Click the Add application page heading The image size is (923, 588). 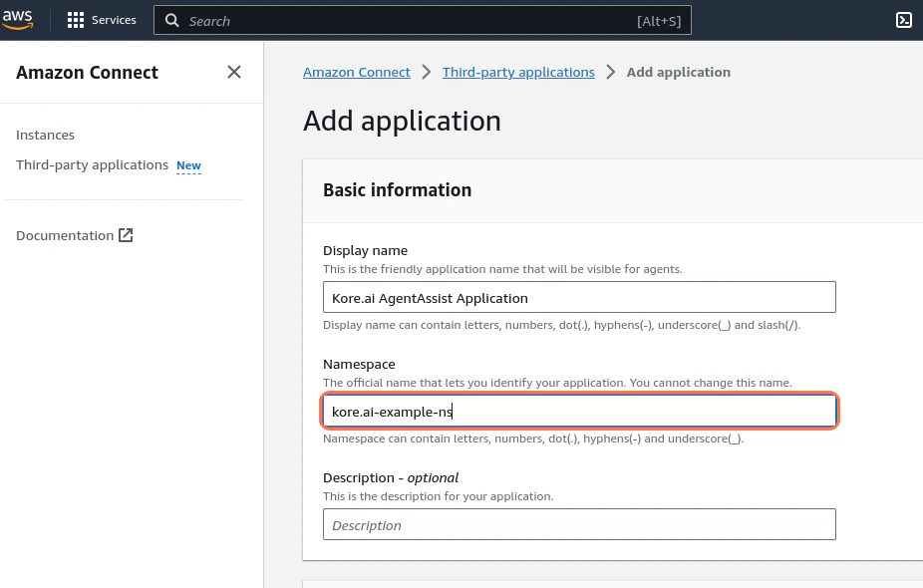[402, 121]
